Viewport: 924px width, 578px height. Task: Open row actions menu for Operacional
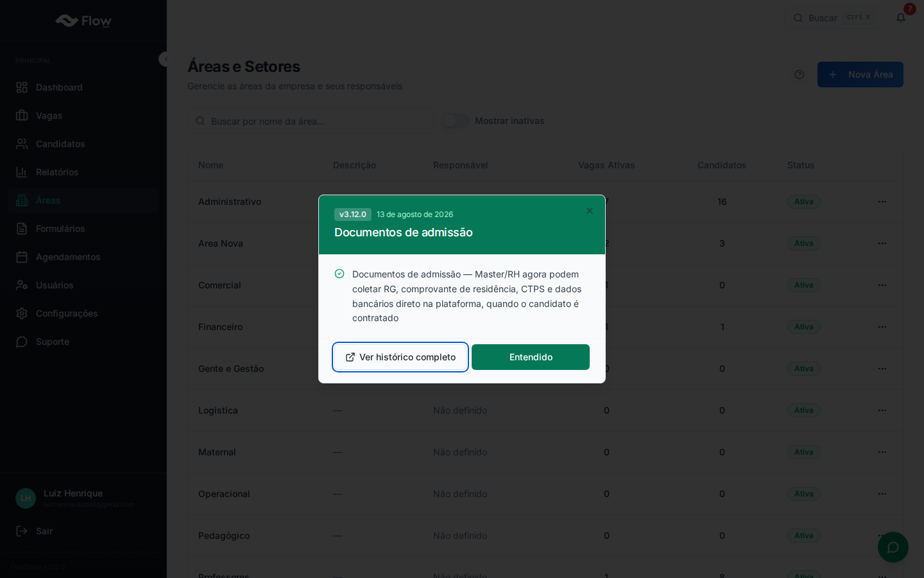[882, 494]
